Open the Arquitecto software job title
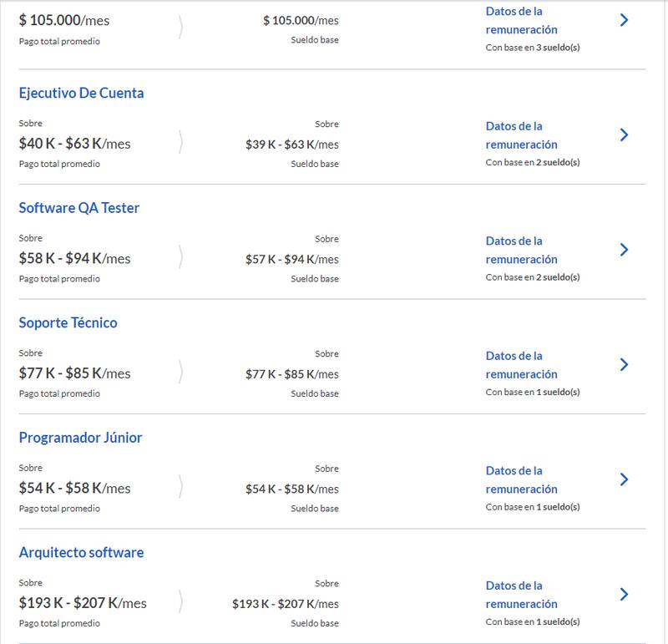The height and width of the screenshot is (644, 668). [81, 553]
